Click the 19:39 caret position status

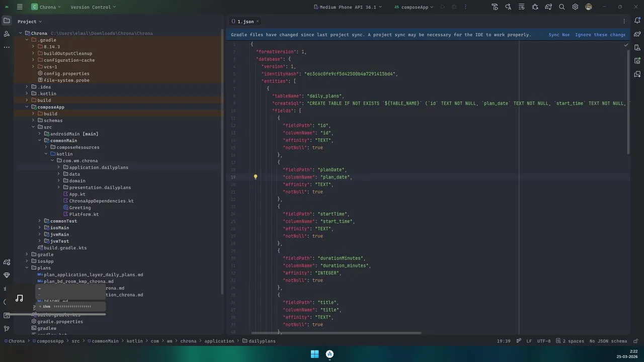pyautogui.click(x=504, y=341)
